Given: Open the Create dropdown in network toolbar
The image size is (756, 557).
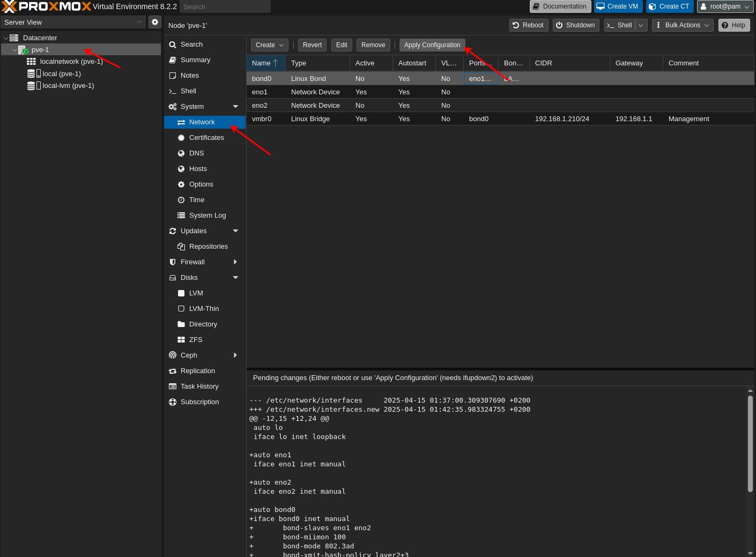Looking at the screenshot, I should [x=269, y=45].
